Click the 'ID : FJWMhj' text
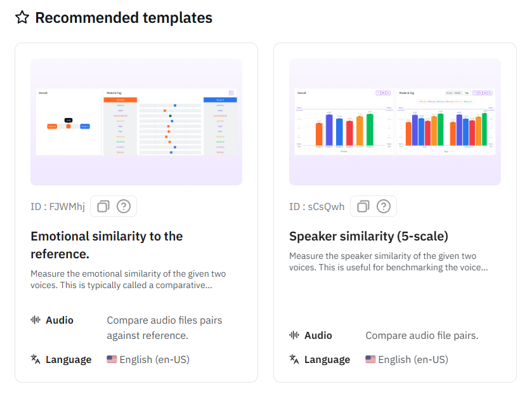This screenshot has width=532, height=396. tap(58, 207)
